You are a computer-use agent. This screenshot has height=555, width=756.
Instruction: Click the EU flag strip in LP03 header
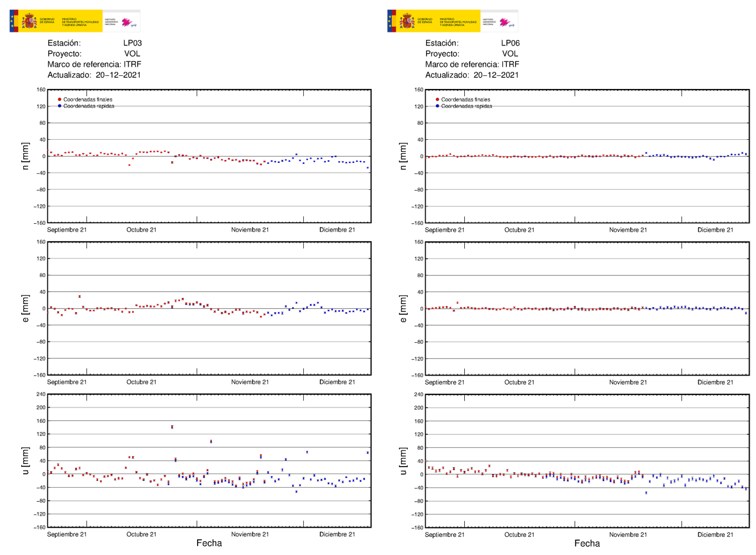(x=12, y=21)
